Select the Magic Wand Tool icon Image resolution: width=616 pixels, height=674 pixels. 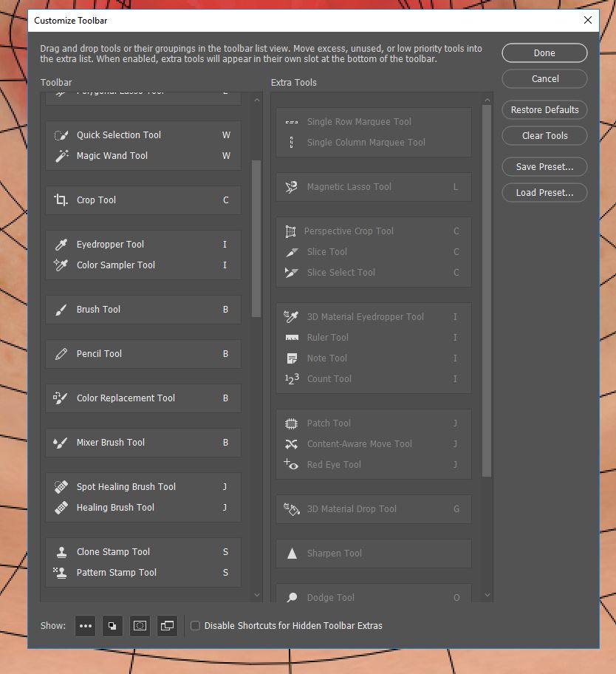(61, 155)
